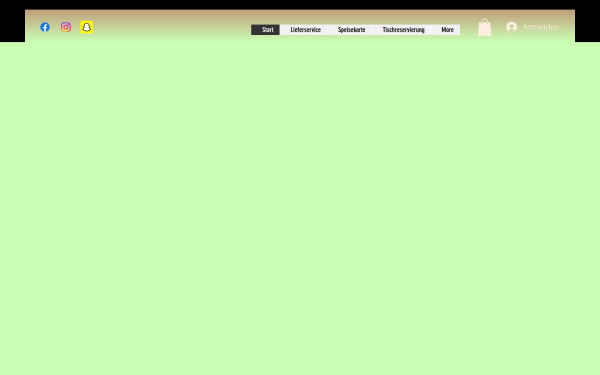Open the Lieferservice menu item
This screenshot has height=375, width=600.
[305, 30]
